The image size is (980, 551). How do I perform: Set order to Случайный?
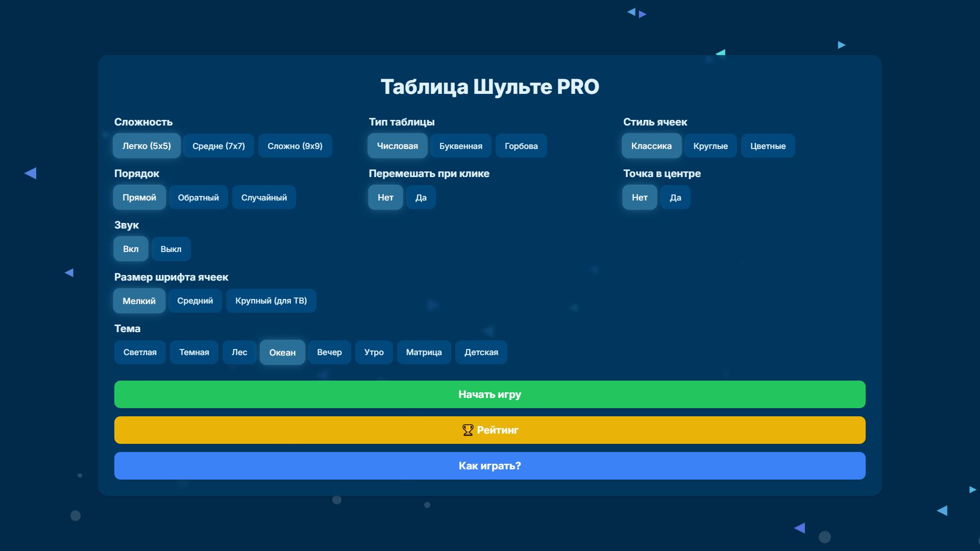[x=264, y=197]
